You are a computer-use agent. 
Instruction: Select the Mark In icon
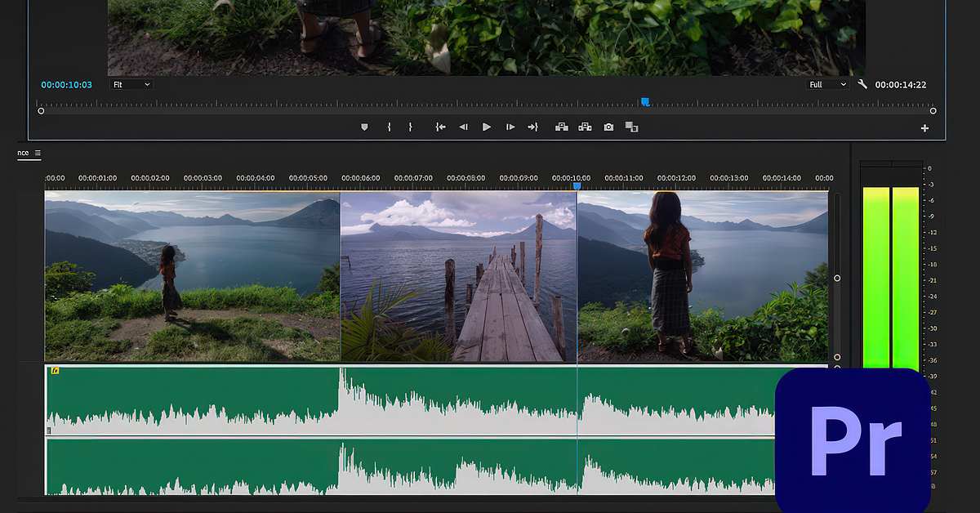[389, 127]
